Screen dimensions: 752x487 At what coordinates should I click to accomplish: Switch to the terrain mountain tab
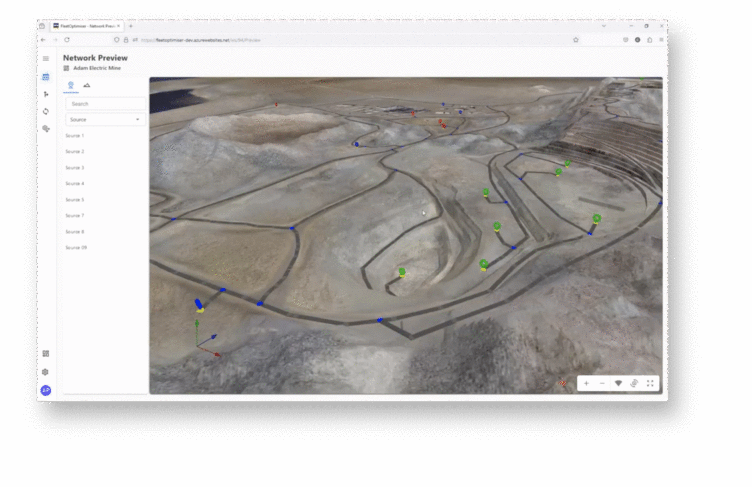pos(87,85)
